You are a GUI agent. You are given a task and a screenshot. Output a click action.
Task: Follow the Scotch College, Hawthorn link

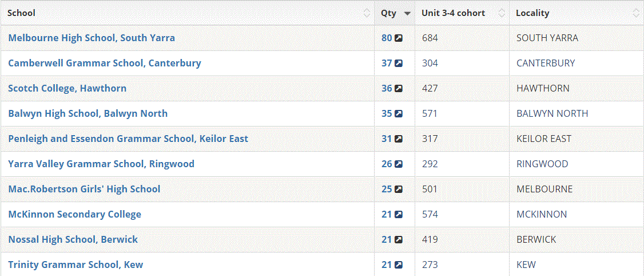pos(67,88)
